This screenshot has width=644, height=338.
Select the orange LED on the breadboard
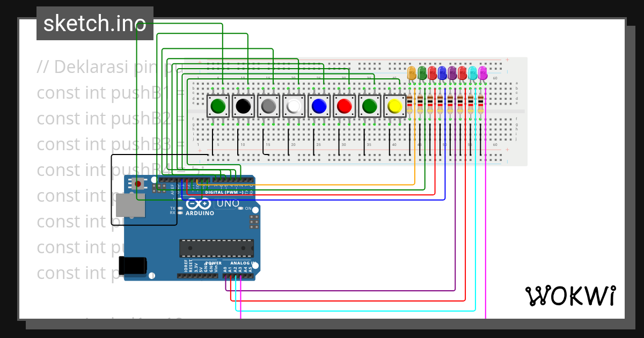(412, 72)
